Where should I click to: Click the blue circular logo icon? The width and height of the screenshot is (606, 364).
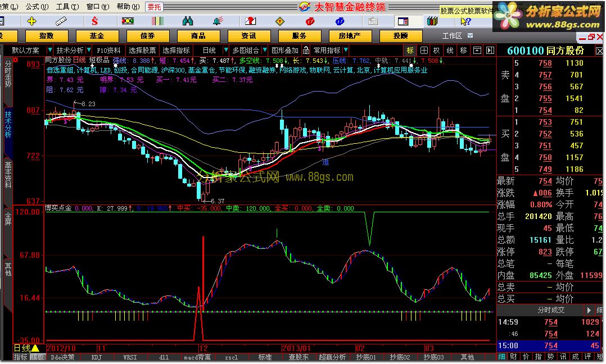click(340, 21)
